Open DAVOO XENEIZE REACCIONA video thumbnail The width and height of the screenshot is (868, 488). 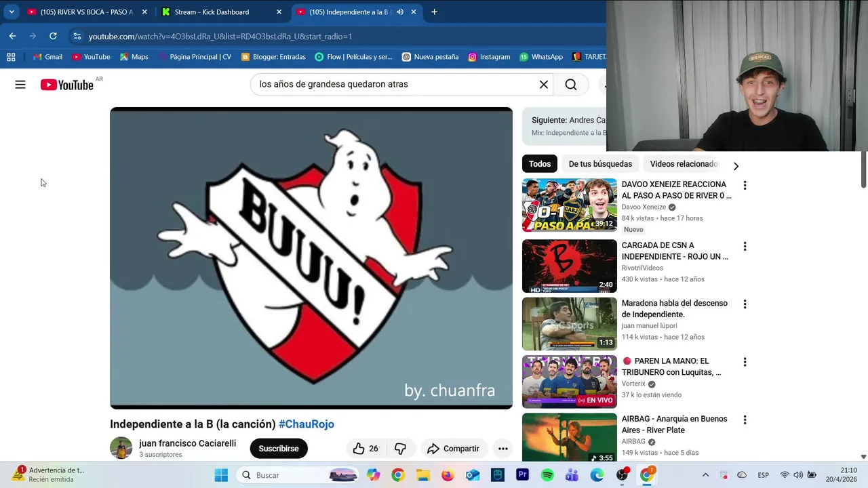570,205
